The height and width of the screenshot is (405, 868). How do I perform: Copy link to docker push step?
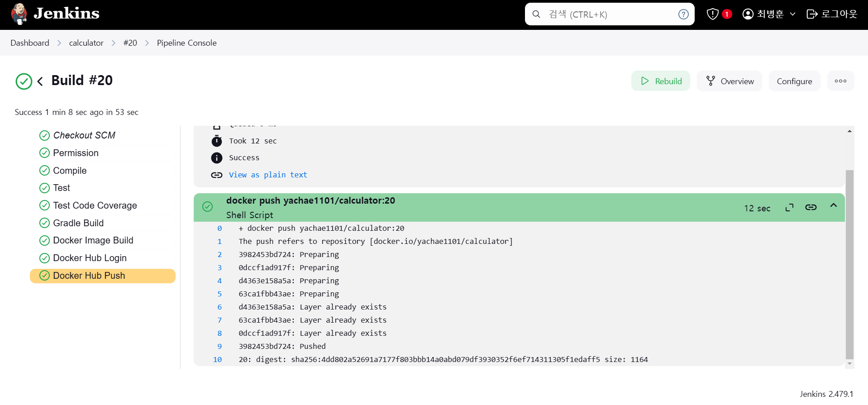(811, 208)
